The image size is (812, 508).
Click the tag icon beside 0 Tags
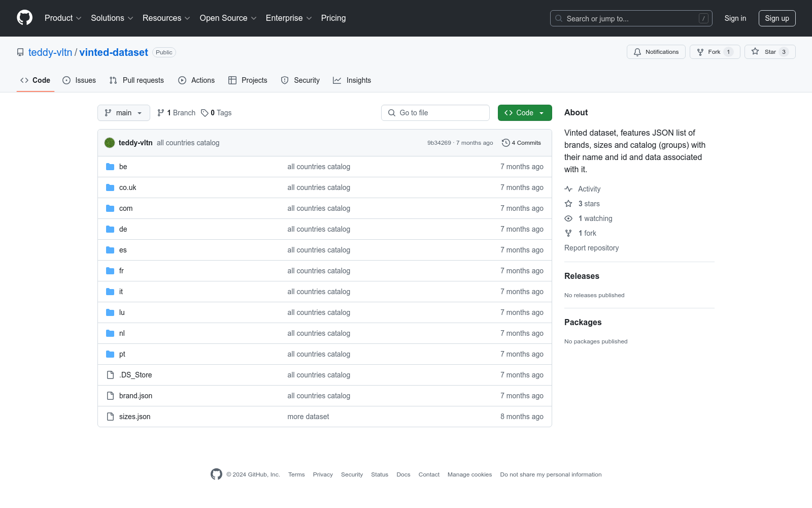click(x=205, y=113)
